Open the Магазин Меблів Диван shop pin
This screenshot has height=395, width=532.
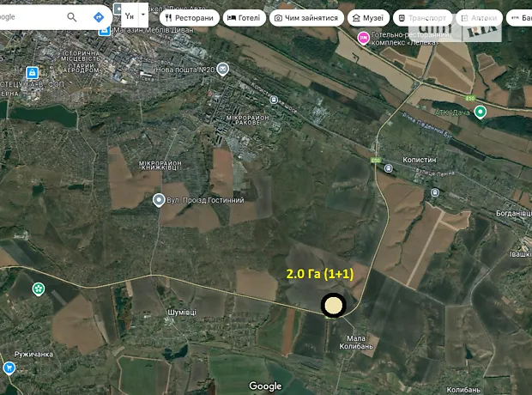point(105,31)
